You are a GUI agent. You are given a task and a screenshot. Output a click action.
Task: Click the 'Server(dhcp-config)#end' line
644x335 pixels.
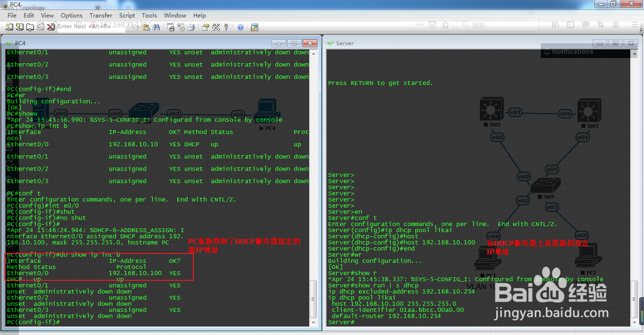pos(372,249)
